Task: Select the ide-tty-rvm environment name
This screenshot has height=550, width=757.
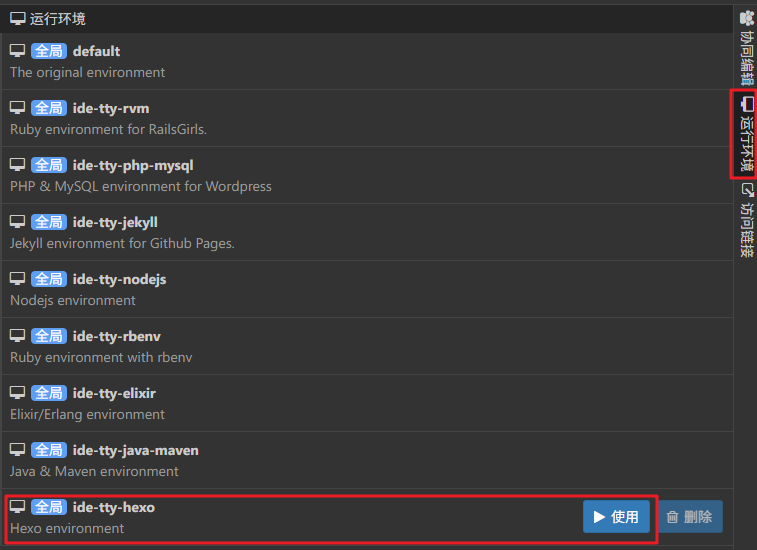Action: (111, 108)
